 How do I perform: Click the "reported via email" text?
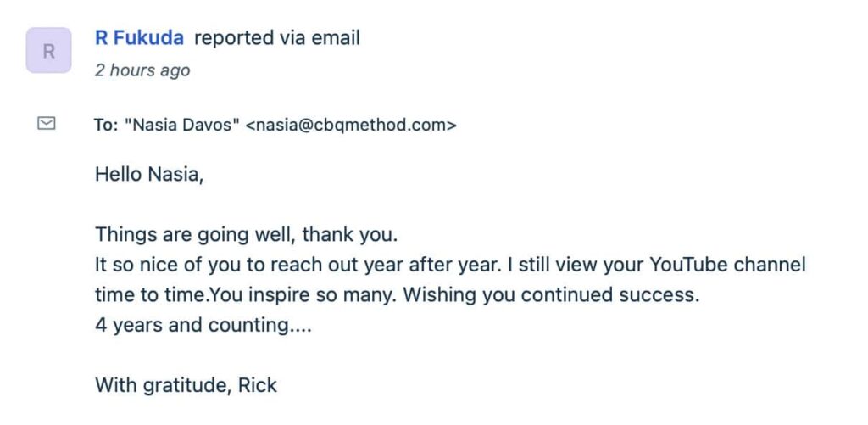click(x=277, y=37)
